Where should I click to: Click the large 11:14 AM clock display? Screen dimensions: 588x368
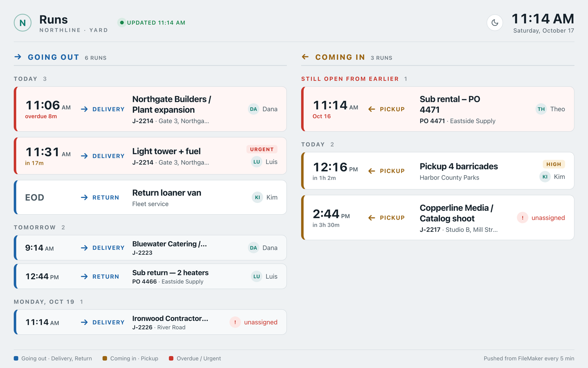coord(543,18)
